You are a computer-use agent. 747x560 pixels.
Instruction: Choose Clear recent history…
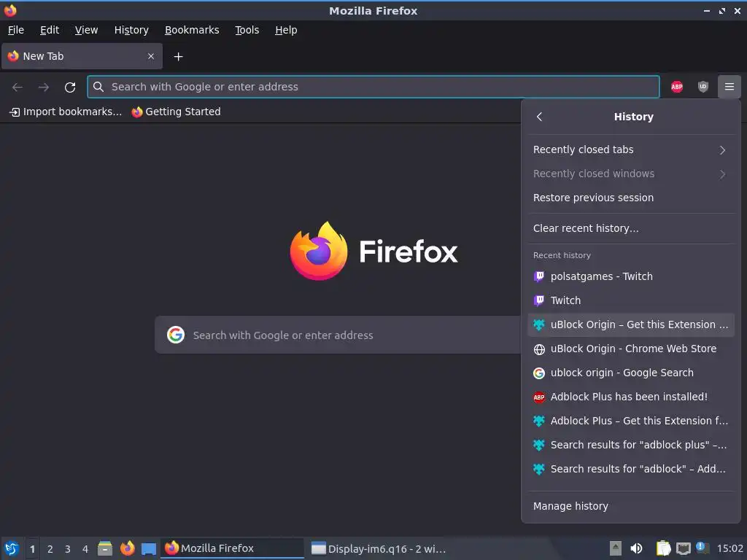tap(631, 228)
